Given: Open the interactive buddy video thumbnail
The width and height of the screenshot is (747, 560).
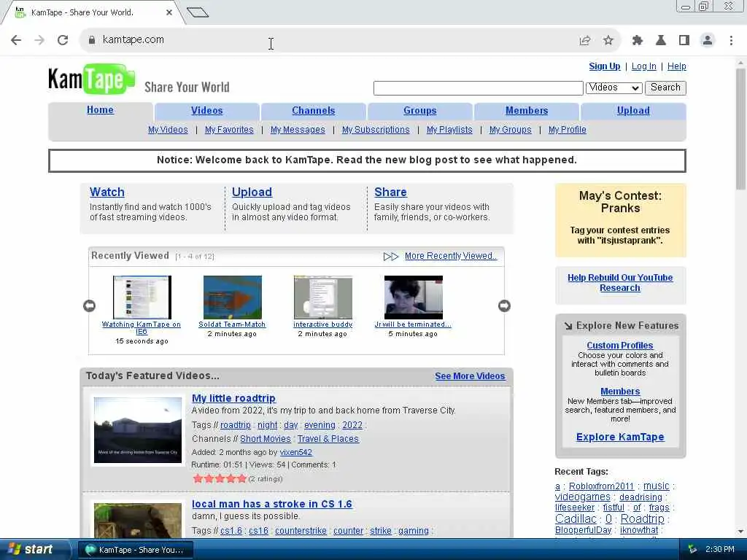Looking at the screenshot, I should point(323,297).
